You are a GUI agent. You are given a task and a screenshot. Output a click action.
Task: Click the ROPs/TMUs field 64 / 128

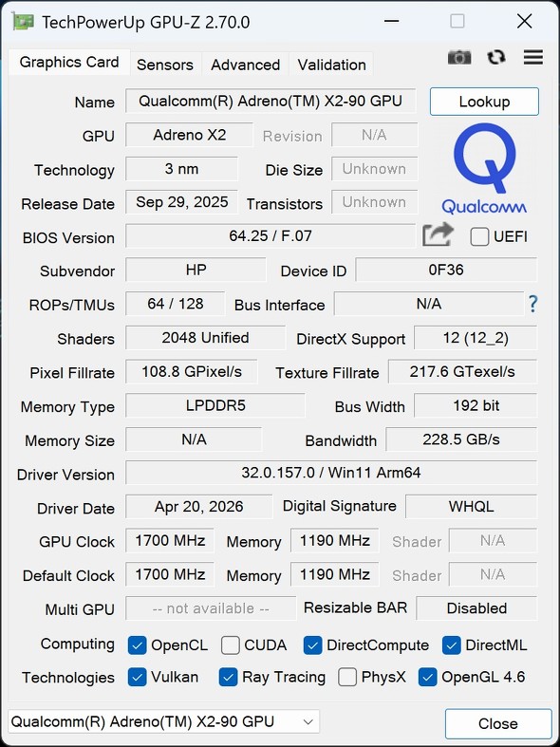pyautogui.click(x=176, y=304)
